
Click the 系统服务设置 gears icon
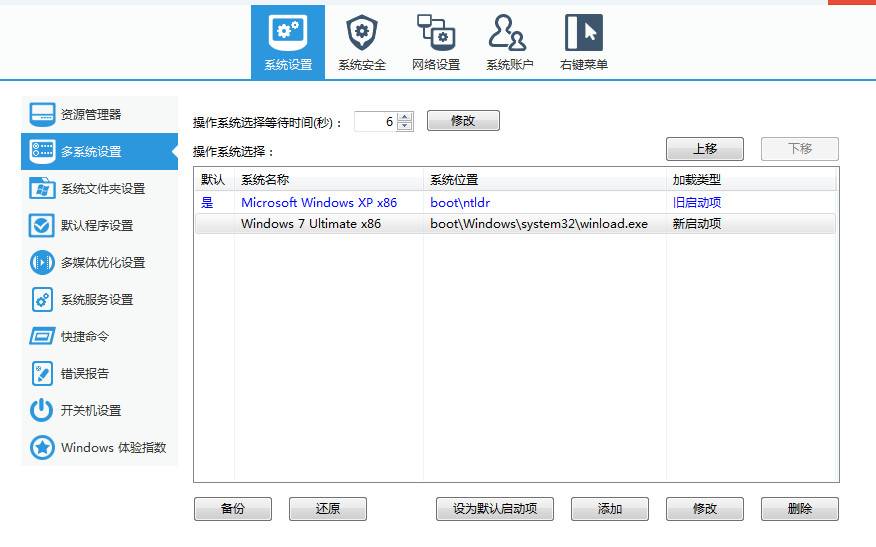coord(42,299)
